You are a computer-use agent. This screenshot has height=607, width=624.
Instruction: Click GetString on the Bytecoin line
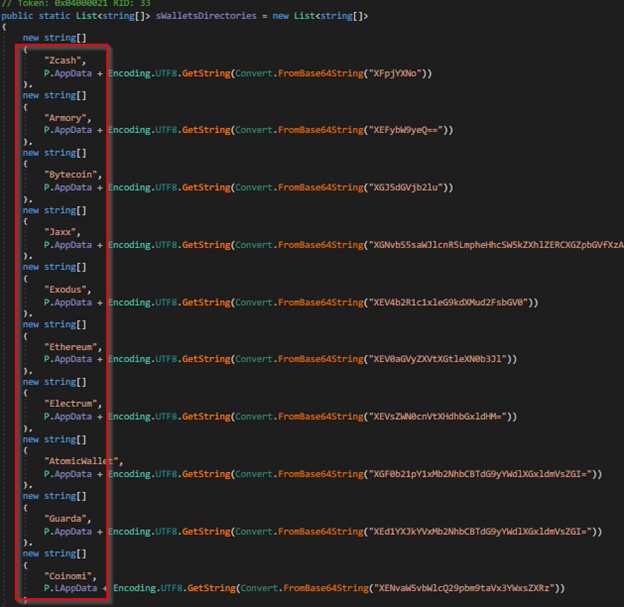tap(206, 187)
